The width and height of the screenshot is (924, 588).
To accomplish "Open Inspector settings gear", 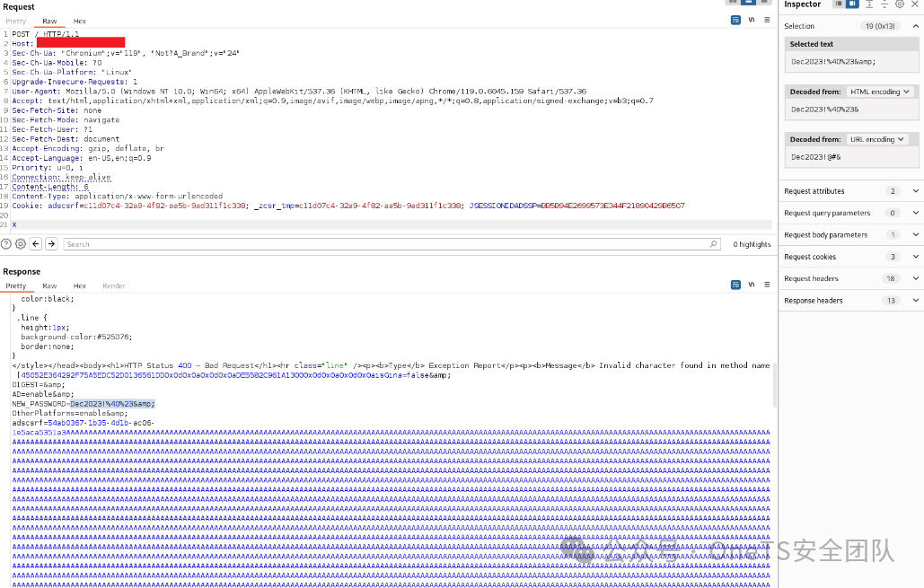I will pyautogui.click(x=899, y=4).
